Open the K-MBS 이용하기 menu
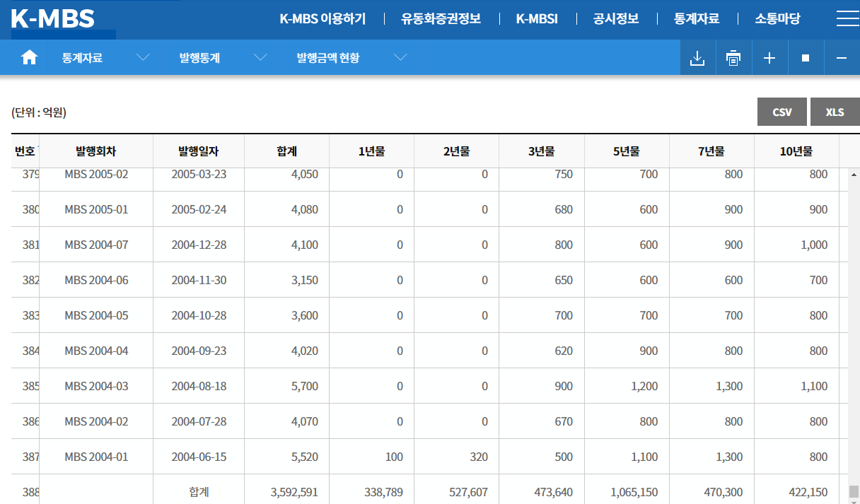The height and width of the screenshot is (504, 860). coord(322,19)
